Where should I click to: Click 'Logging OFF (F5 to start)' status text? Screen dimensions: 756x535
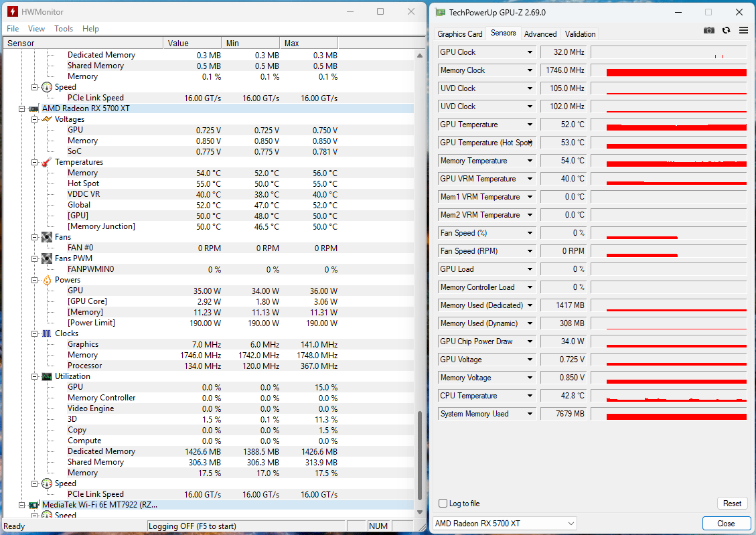point(192,526)
